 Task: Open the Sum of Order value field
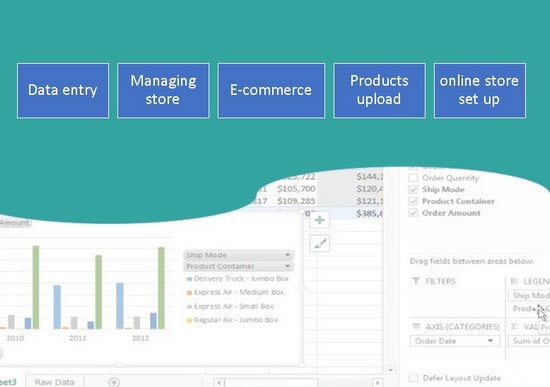click(x=529, y=341)
